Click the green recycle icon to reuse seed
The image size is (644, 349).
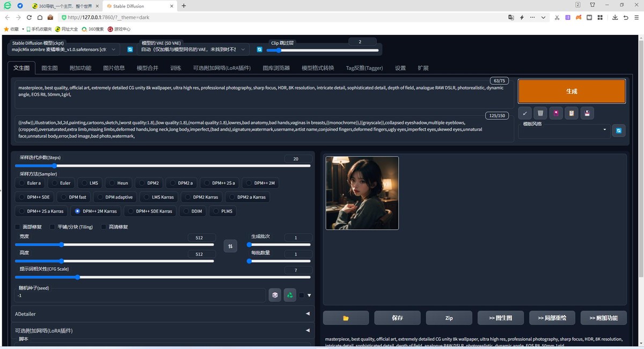point(290,295)
